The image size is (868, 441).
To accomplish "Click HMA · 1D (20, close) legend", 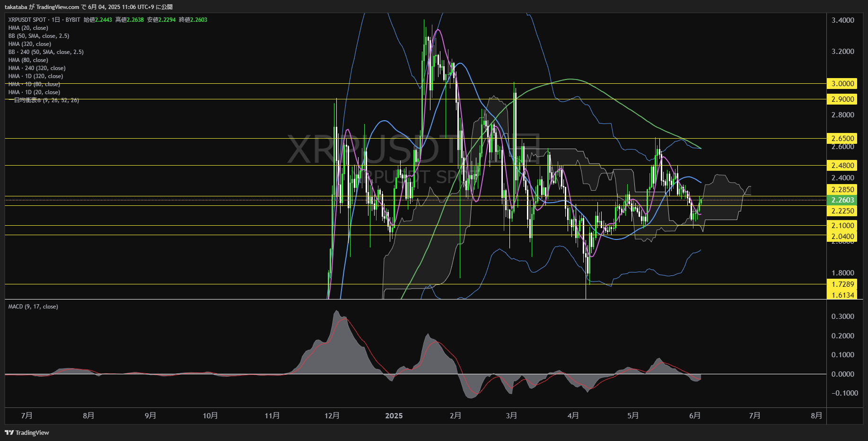I will pos(34,92).
